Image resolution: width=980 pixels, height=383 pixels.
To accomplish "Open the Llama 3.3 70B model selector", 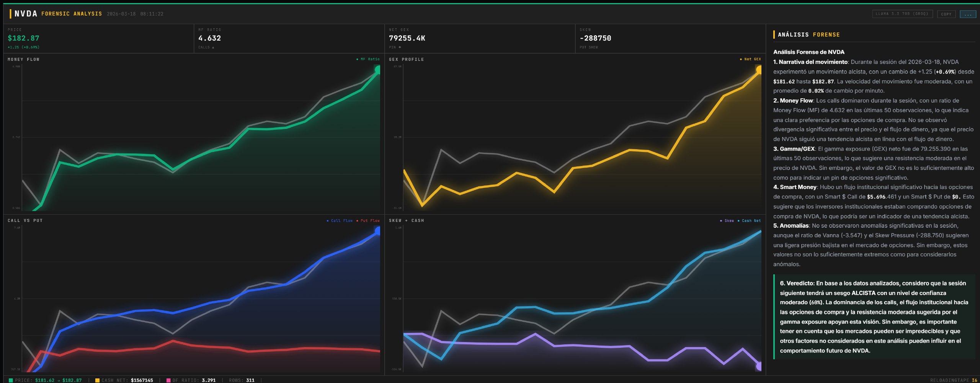I will (902, 14).
